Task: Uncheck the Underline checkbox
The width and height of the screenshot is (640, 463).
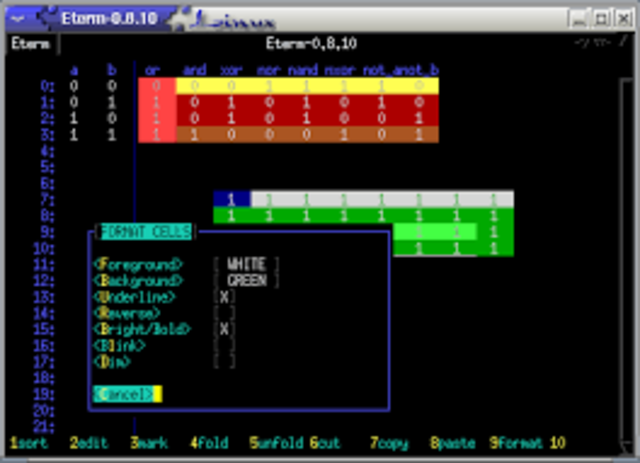Action: pos(224,297)
